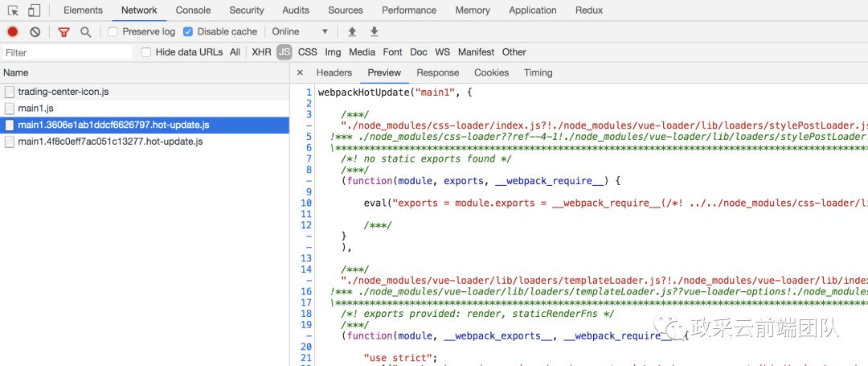Filter requests by XHR
The width and height of the screenshot is (868, 366).
click(261, 52)
